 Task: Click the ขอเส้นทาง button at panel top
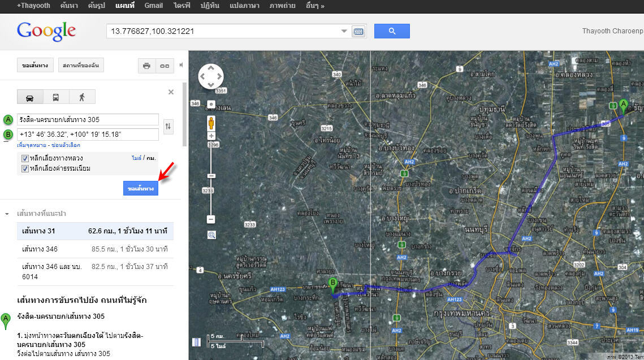coord(35,65)
